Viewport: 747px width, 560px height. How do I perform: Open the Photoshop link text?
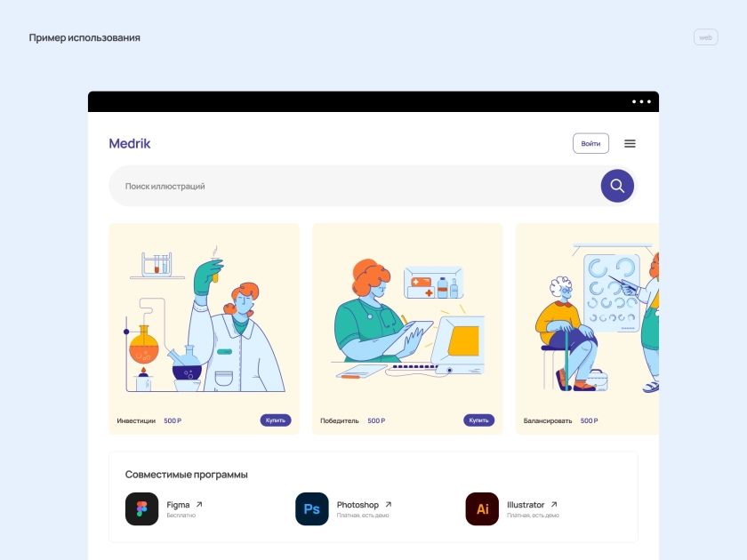[x=357, y=504]
